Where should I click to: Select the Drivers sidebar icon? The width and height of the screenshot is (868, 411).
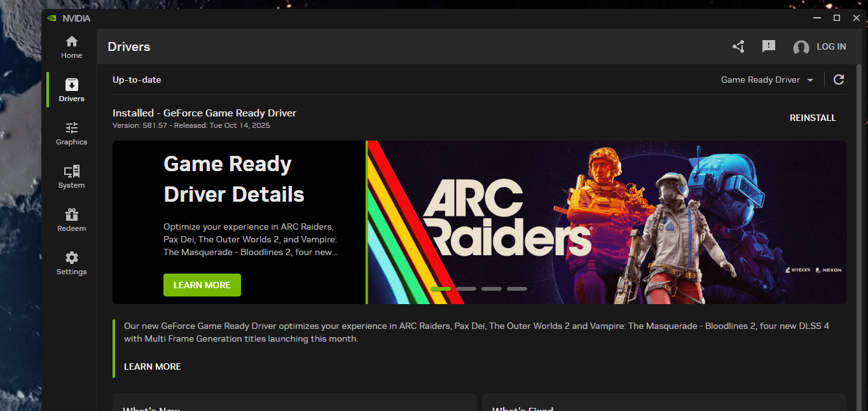(71, 90)
